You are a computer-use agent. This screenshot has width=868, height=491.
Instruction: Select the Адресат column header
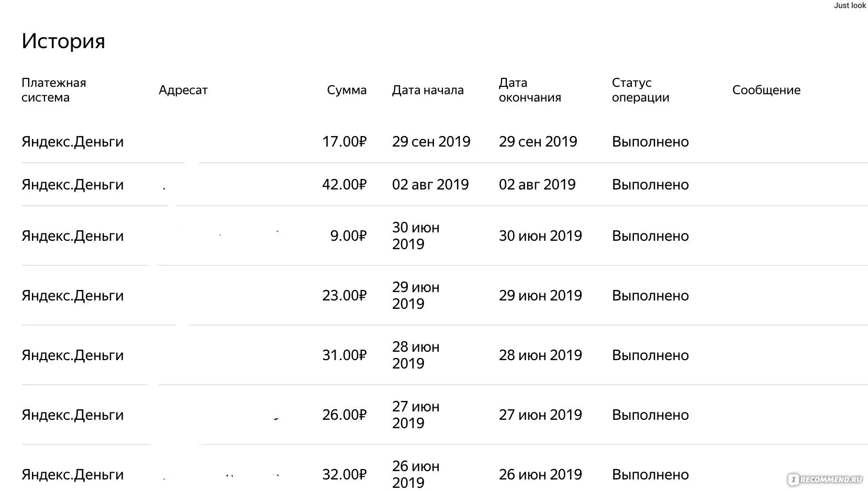pyautogui.click(x=183, y=90)
